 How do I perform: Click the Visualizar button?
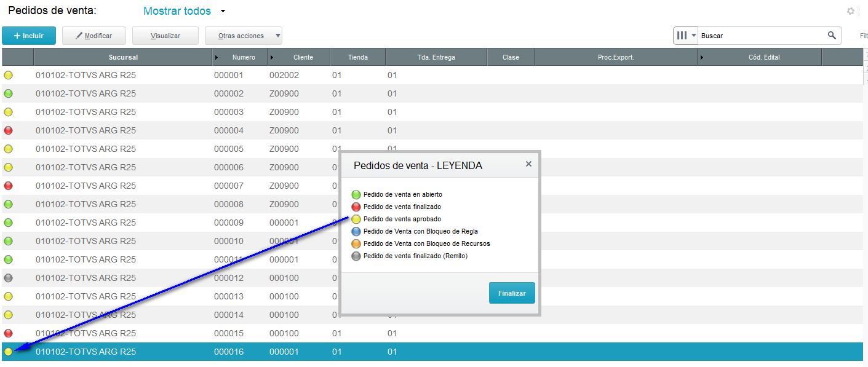[165, 36]
